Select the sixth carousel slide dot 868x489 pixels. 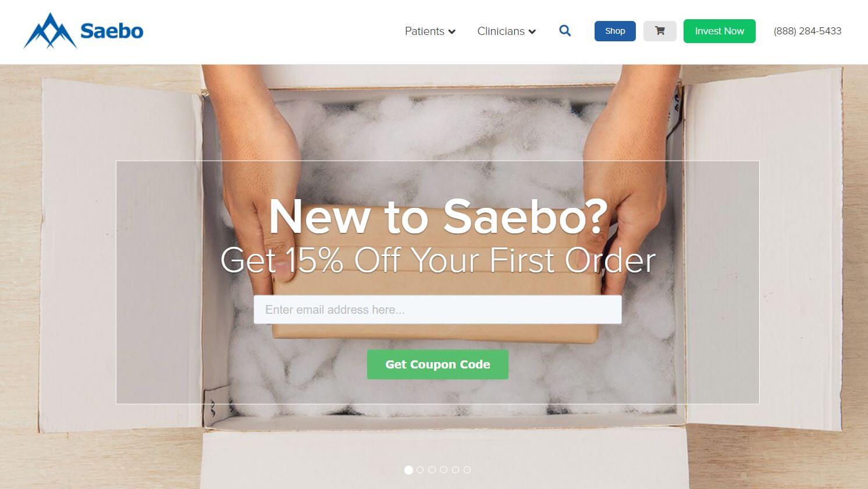(x=467, y=470)
